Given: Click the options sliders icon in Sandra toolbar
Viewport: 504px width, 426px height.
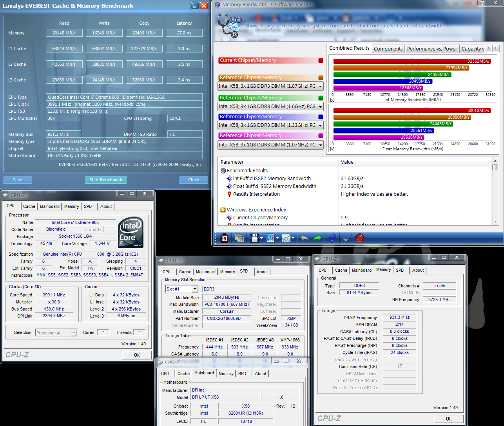Looking at the screenshot, I should [x=224, y=238].
